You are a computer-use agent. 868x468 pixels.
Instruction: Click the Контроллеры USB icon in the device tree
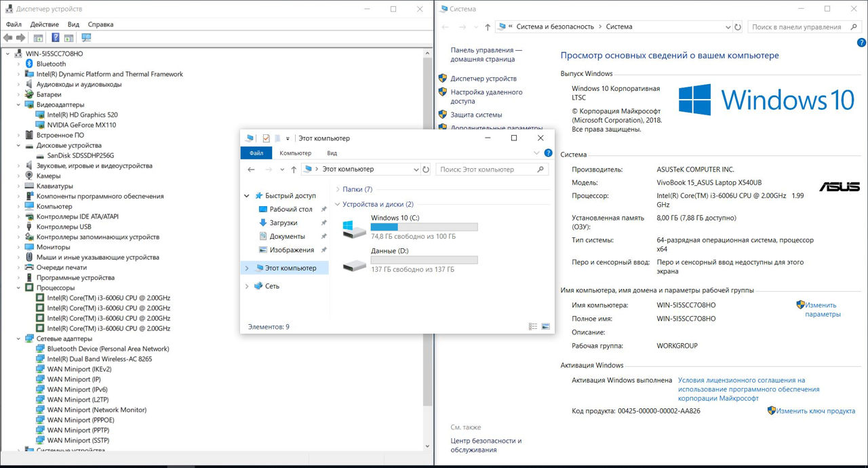[29, 227]
